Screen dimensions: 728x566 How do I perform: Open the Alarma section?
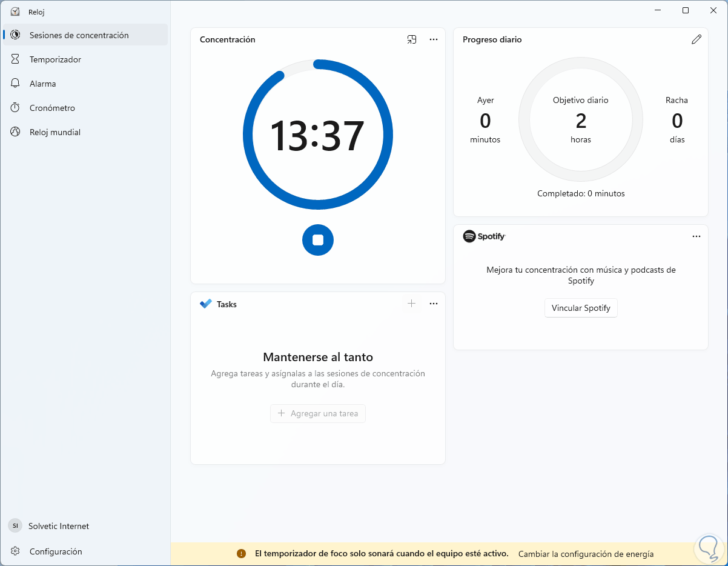point(85,84)
